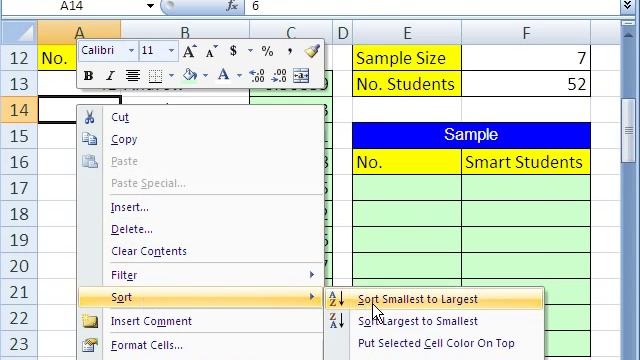Screen dimensions: 640x360
Task: Toggle Italic in the mini toolbar
Action: (110, 76)
